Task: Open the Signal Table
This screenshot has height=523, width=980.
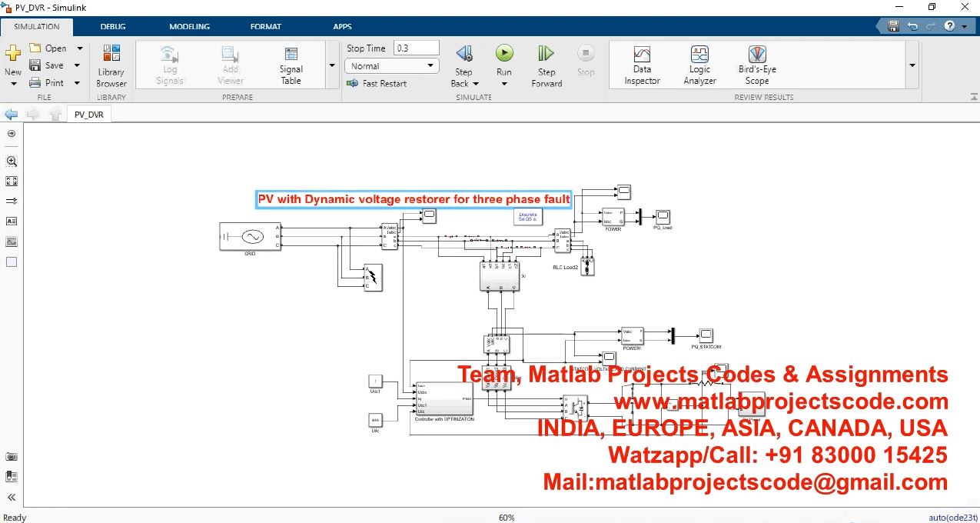Action: 291,65
